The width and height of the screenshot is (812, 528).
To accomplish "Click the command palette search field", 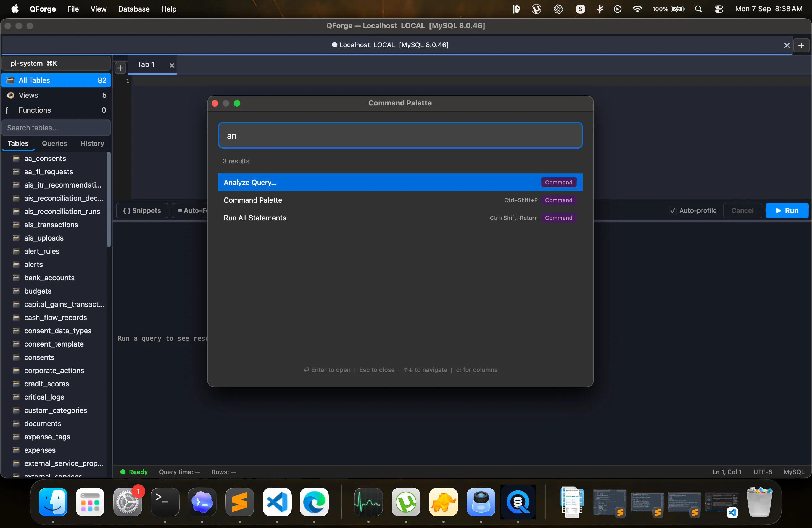I will 400,135.
